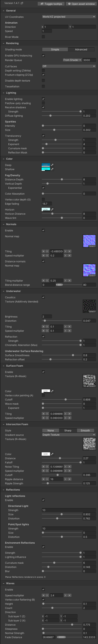Select the Caustics texture thumbnail
The width and height of the screenshot is (98, 644).
point(89,306)
